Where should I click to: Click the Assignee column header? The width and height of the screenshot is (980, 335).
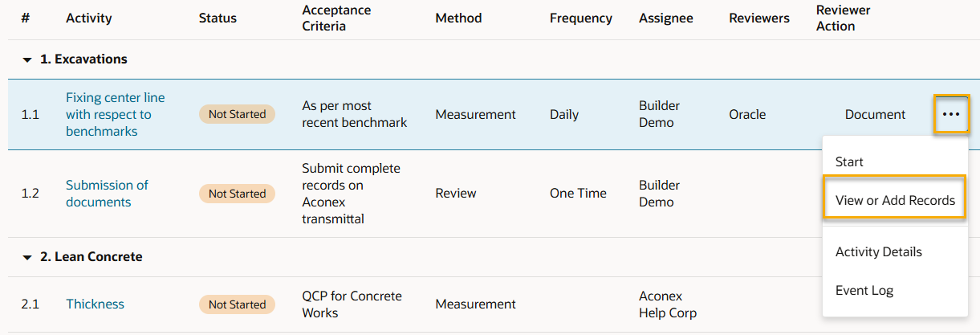(x=666, y=18)
